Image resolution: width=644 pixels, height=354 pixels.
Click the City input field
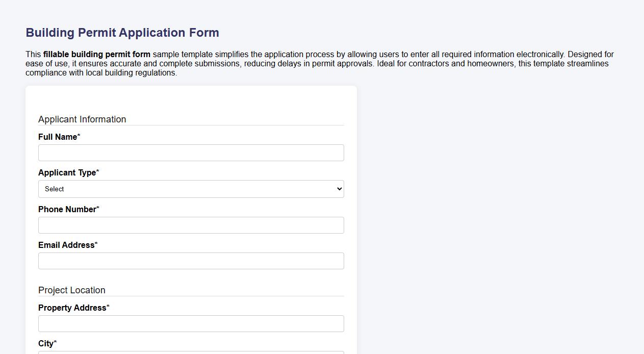tap(191, 352)
